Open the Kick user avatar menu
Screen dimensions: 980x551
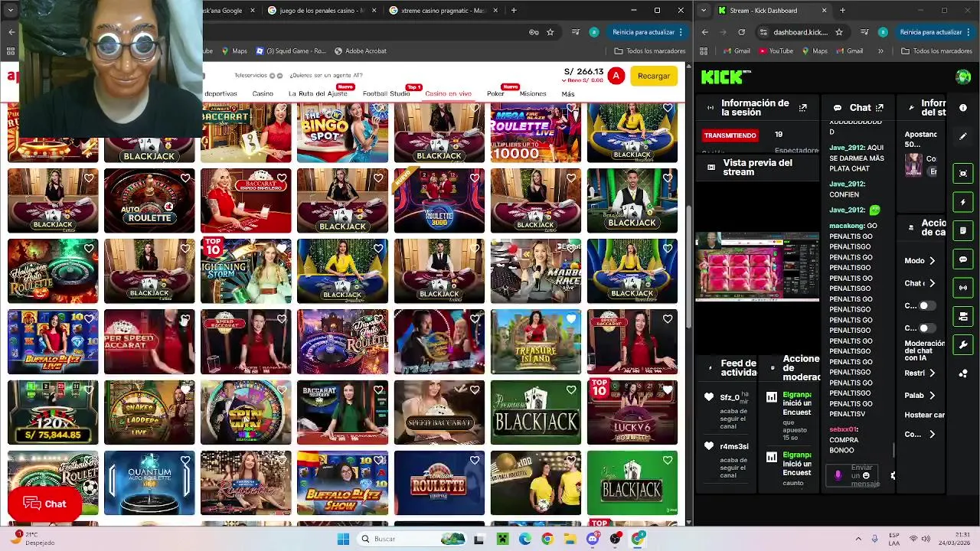963,77
